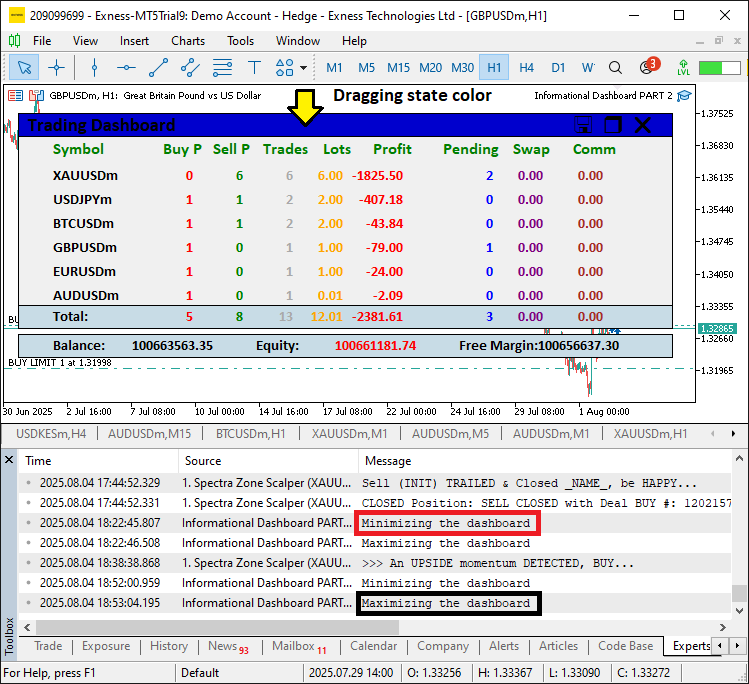Open the Window menu
Image resolution: width=749 pixels, height=684 pixels.
[298, 41]
